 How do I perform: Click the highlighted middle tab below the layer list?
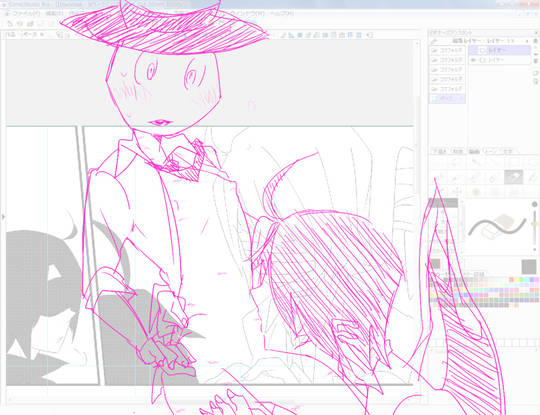[x=475, y=151]
